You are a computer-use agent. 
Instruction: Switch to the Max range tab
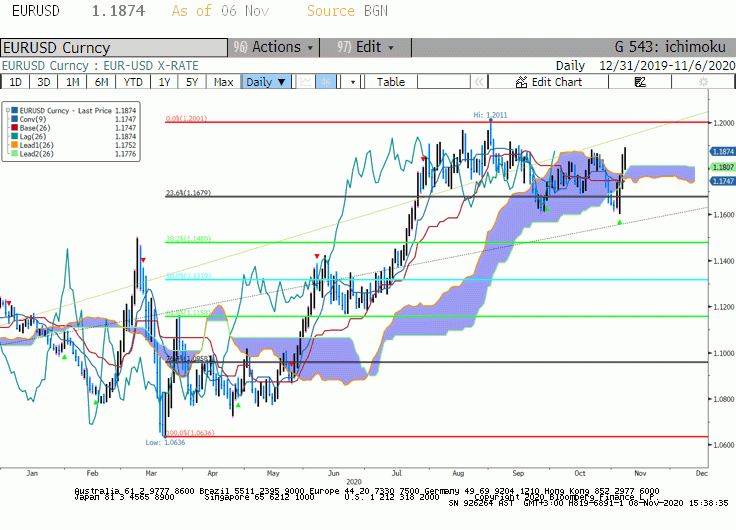223,82
